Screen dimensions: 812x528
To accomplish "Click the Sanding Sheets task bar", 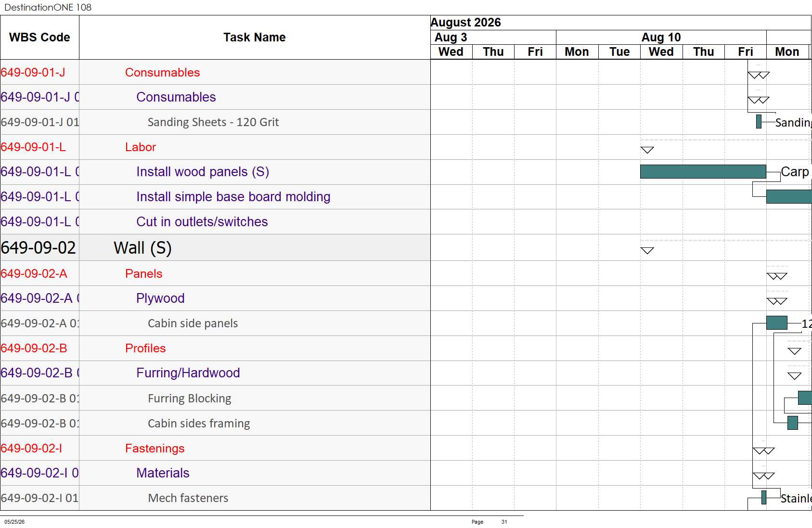I will [759, 122].
